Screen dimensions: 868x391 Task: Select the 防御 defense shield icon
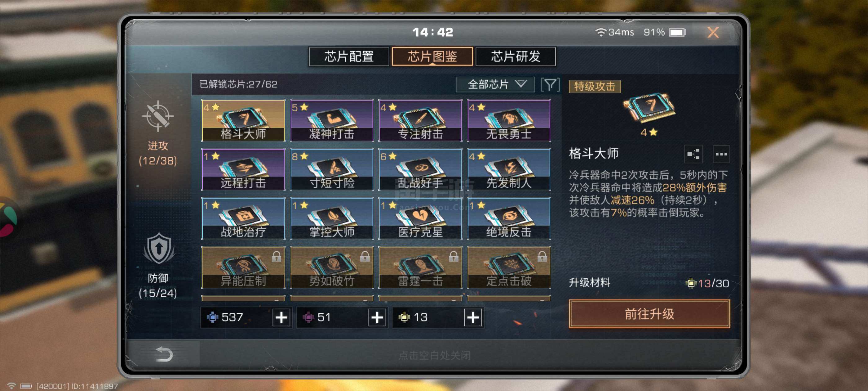coord(159,249)
